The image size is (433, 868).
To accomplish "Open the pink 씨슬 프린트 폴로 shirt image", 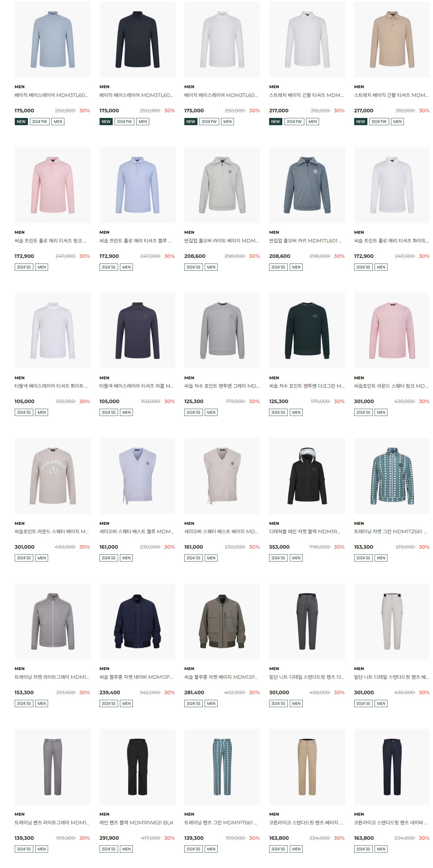I will click(x=53, y=185).
